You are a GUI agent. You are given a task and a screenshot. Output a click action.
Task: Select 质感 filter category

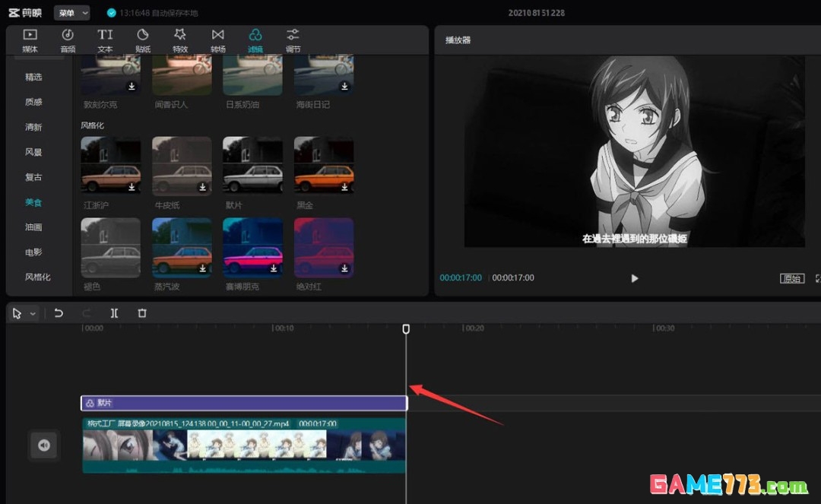(x=33, y=102)
